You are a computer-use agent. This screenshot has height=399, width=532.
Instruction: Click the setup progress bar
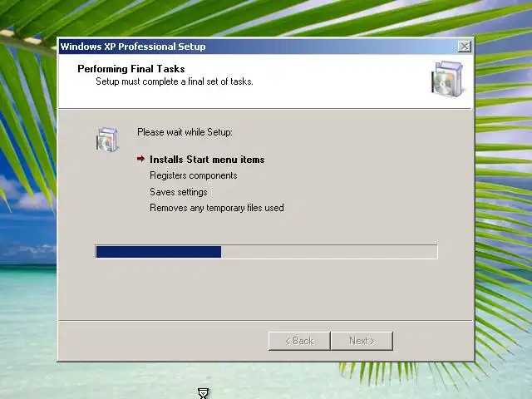[x=266, y=252]
